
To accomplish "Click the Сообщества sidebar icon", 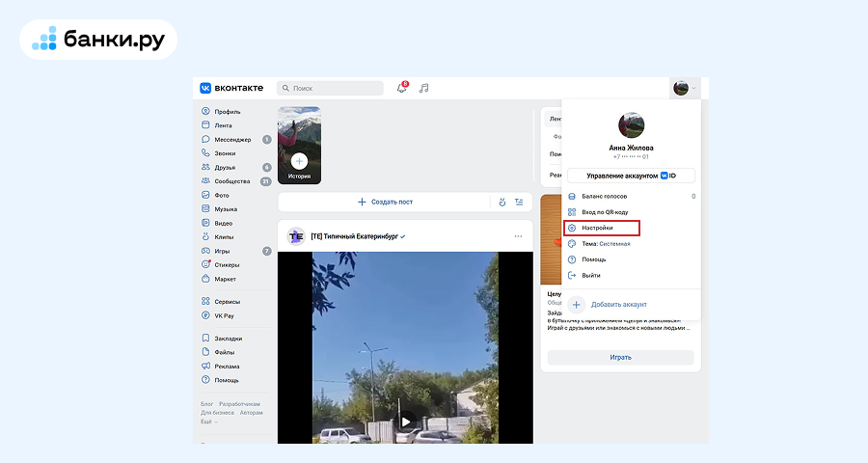I will 205,181.
